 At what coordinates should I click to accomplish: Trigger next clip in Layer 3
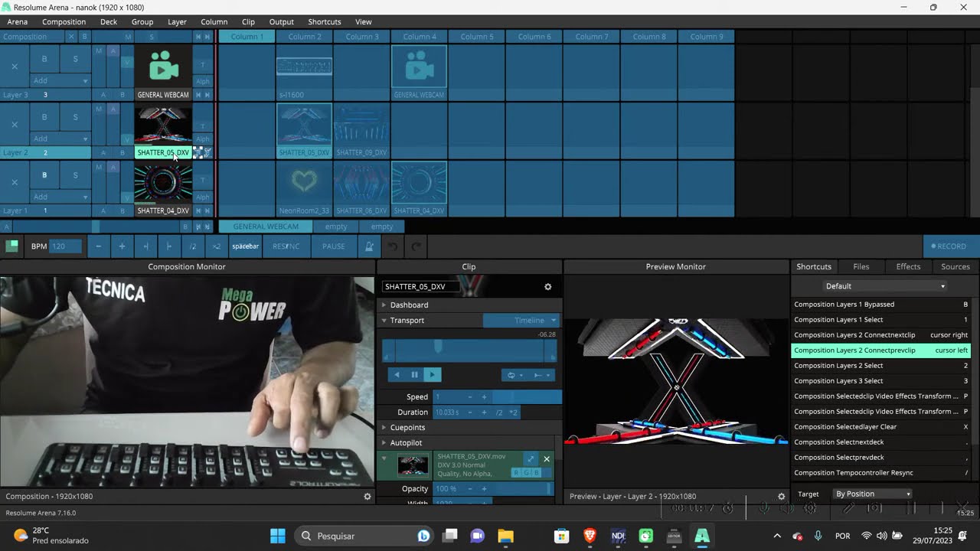tap(207, 95)
